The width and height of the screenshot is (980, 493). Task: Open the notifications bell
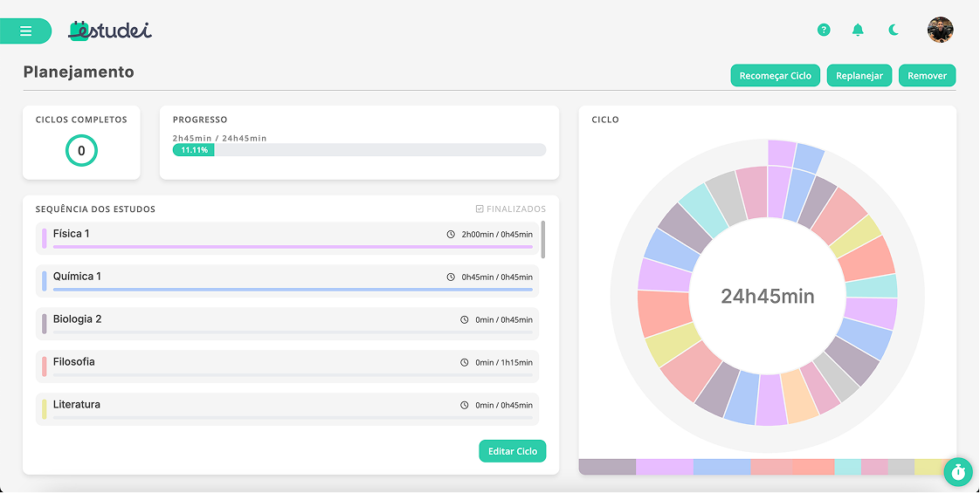point(858,31)
